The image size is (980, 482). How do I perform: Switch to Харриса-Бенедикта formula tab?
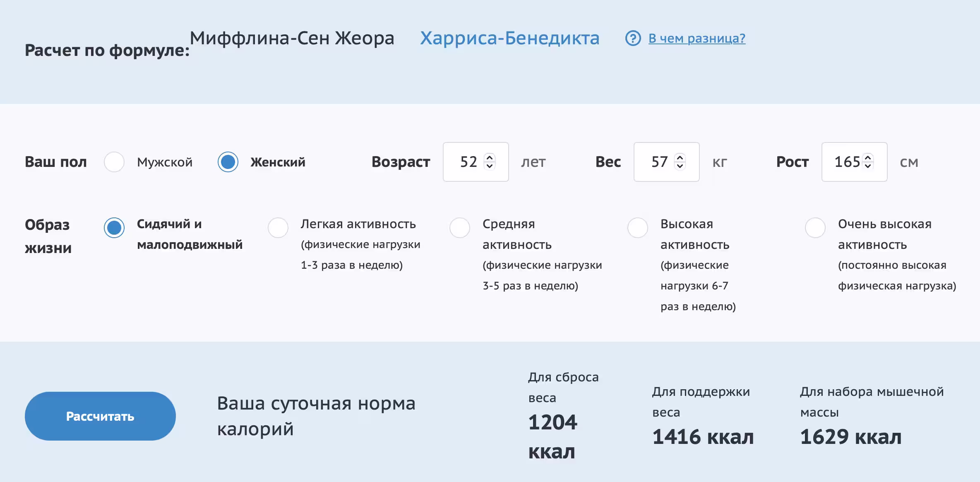pyautogui.click(x=509, y=39)
